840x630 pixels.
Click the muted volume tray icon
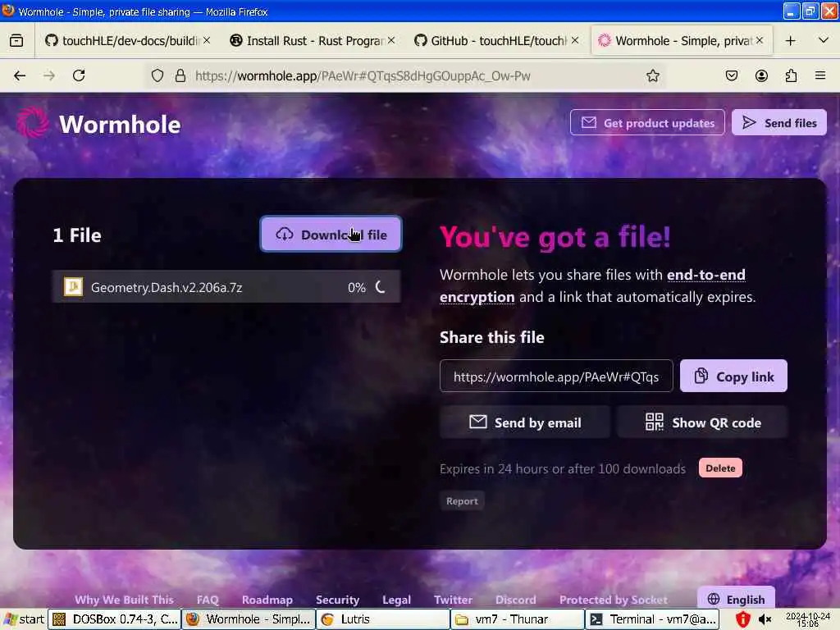point(765,619)
